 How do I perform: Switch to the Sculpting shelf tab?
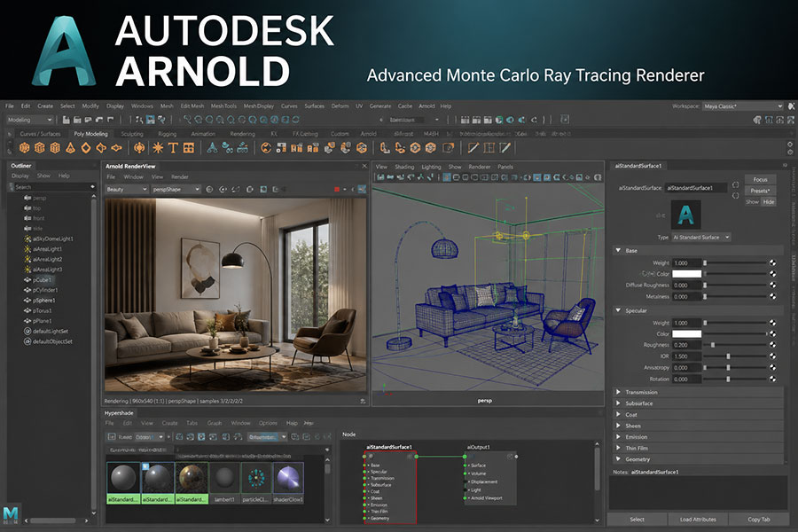coord(132,134)
